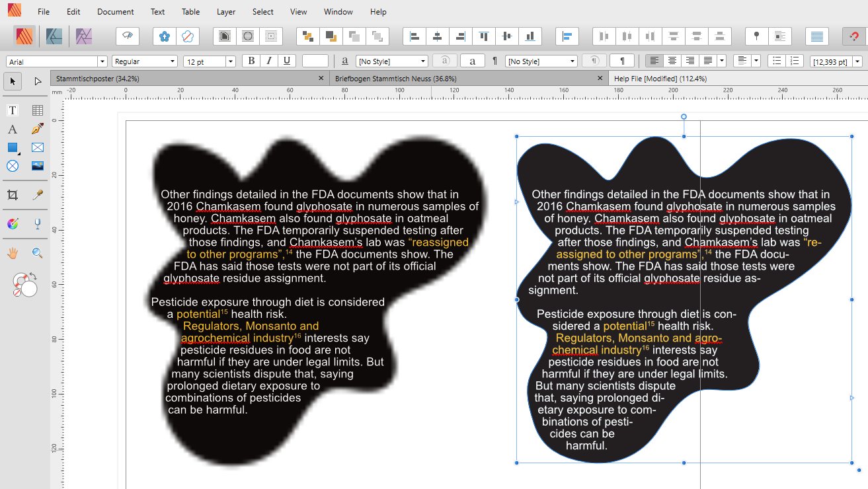Viewport: 868px width, 489px height.
Task: Switch to the Photo persona
Action: pyautogui.click(x=83, y=36)
